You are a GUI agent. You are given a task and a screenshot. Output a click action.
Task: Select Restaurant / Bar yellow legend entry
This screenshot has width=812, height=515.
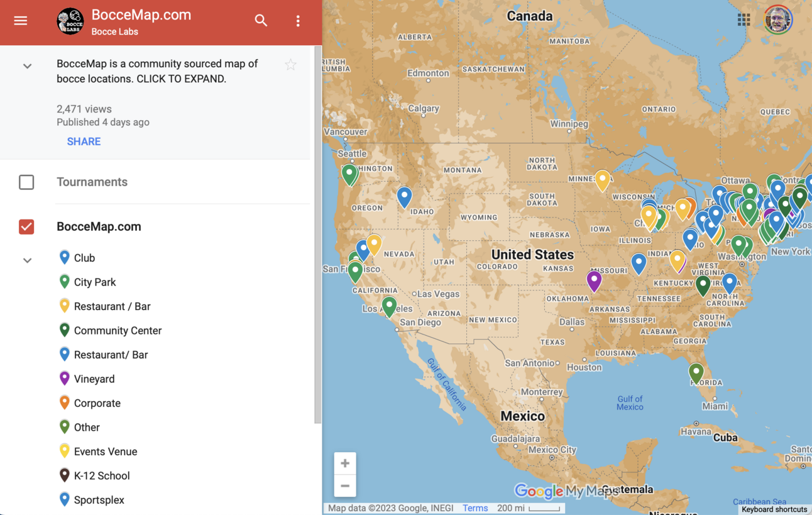point(112,306)
